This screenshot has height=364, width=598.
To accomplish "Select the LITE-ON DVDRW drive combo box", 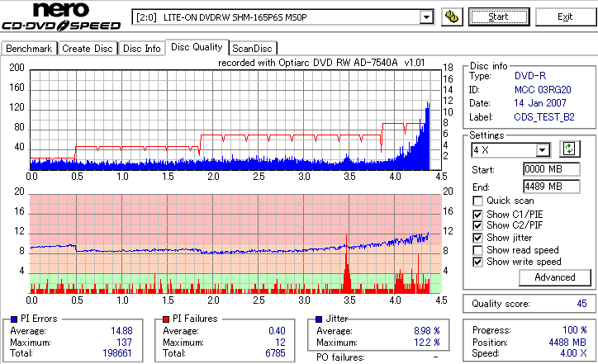I will [282, 17].
